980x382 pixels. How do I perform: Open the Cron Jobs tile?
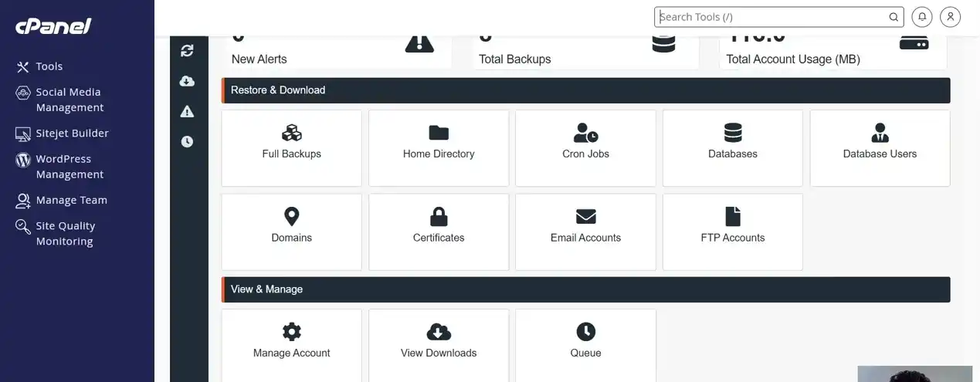coord(585,148)
